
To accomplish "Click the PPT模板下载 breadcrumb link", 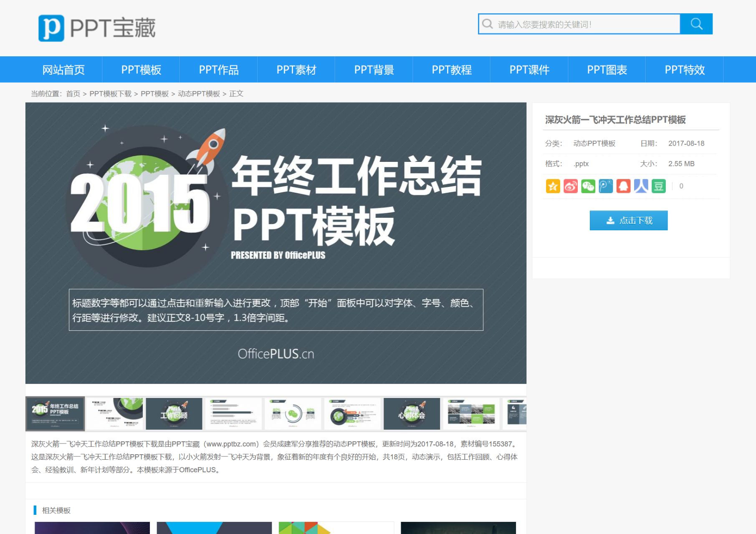I will click(110, 94).
